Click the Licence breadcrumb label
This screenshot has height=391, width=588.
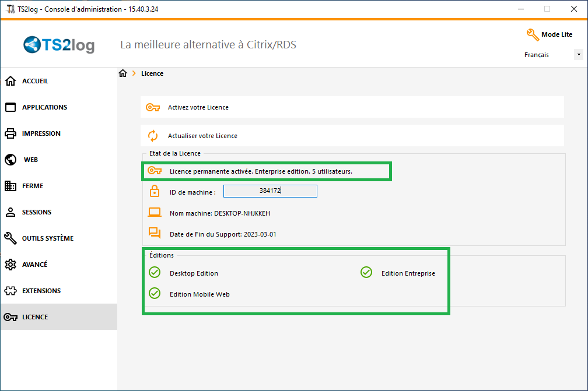pos(152,73)
